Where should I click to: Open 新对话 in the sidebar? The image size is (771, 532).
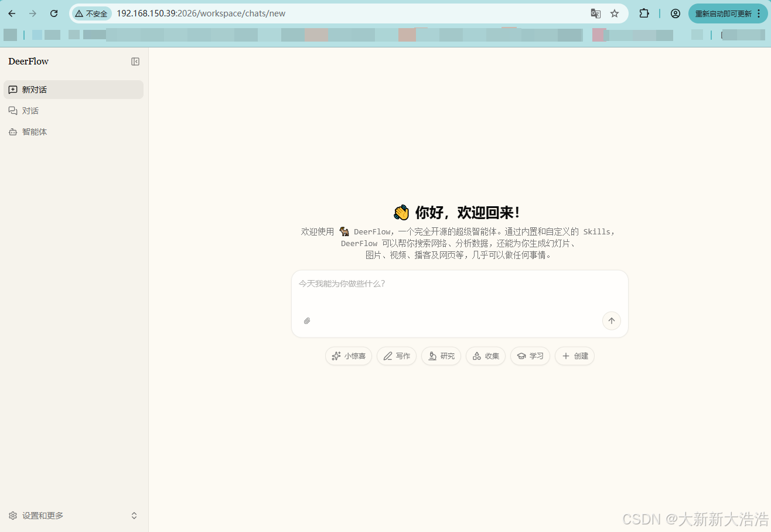(x=73, y=90)
